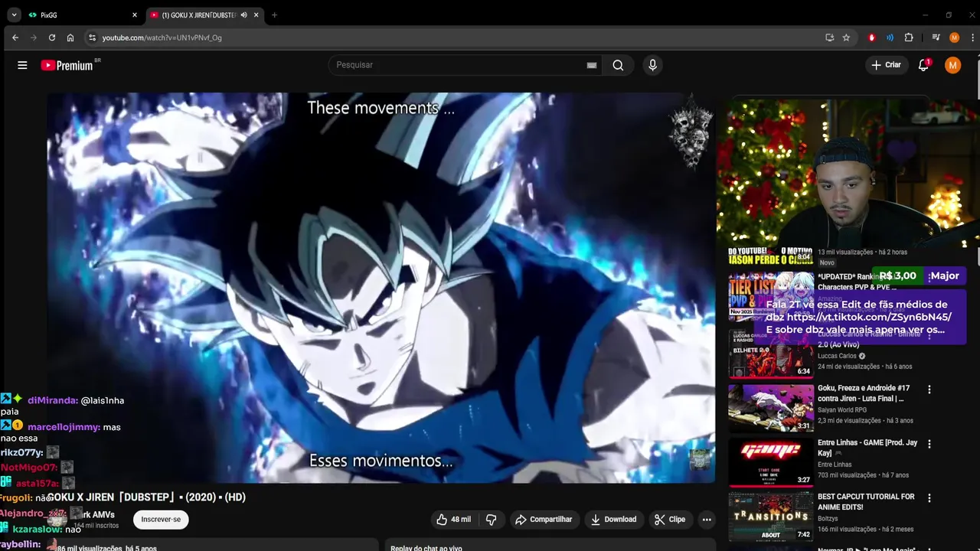Open options menu for BEST CAPCUT TUTORIAL

[929, 498]
